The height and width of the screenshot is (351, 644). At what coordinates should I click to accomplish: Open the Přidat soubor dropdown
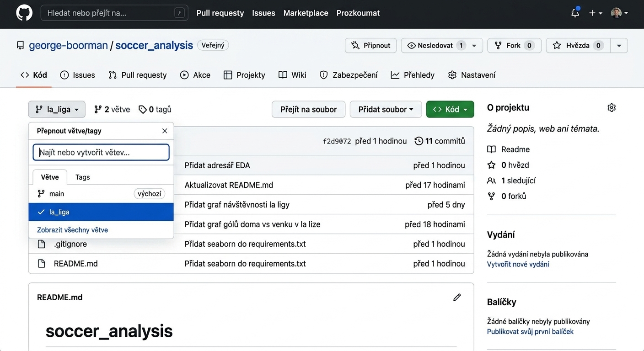click(386, 109)
